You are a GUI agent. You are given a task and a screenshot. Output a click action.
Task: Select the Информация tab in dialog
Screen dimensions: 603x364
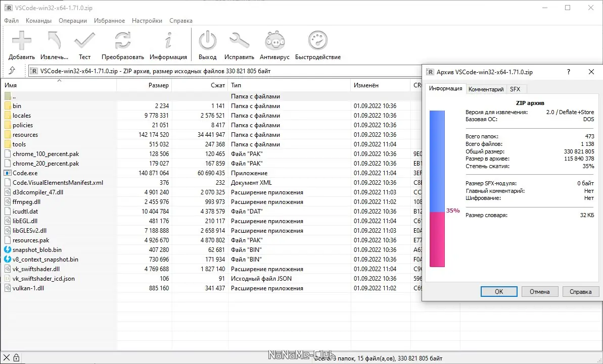pos(446,88)
